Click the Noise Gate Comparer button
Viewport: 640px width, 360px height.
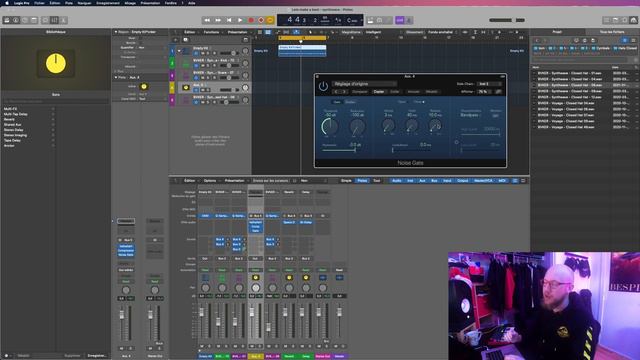click(360, 92)
